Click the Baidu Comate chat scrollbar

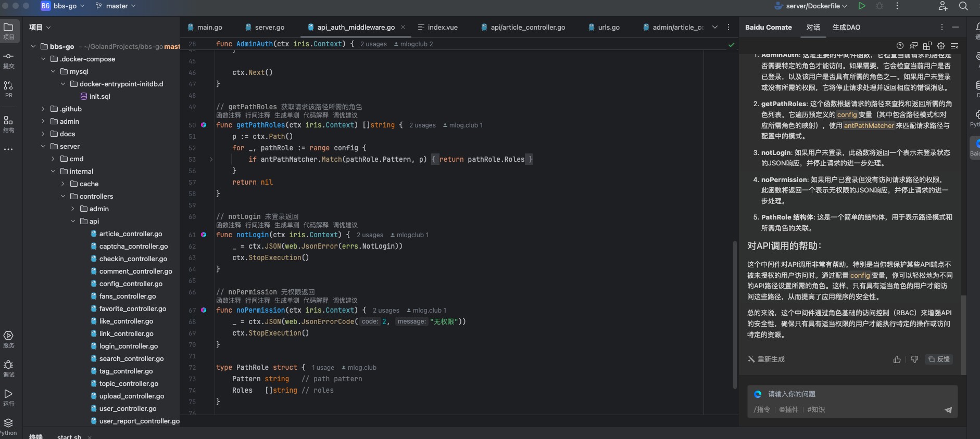pyautogui.click(x=963, y=335)
